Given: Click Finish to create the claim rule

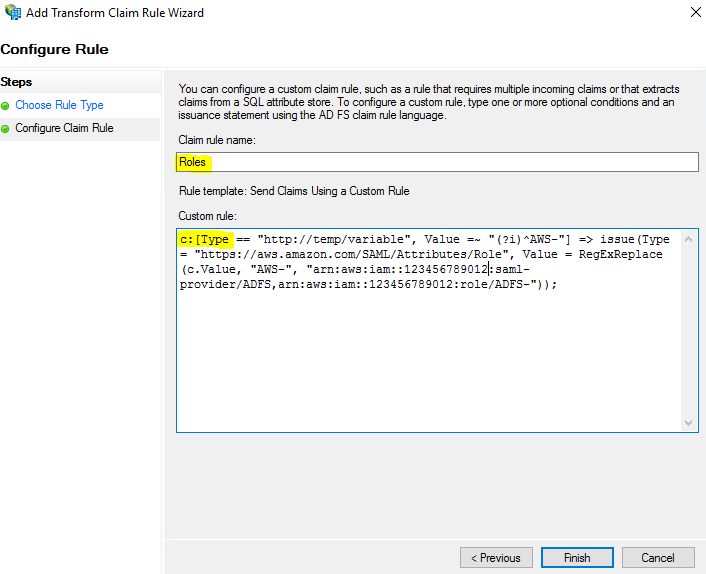Looking at the screenshot, I should pos(577,558).
